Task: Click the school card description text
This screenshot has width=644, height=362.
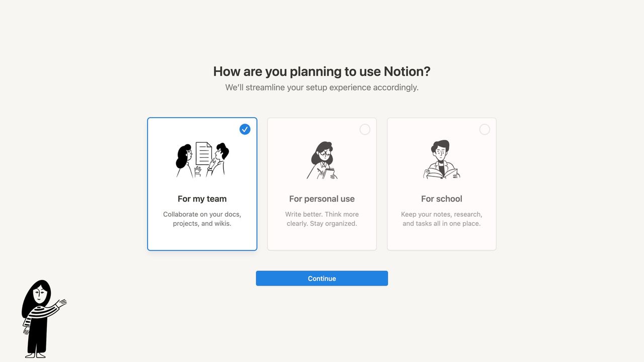Action: click(441, 219)
